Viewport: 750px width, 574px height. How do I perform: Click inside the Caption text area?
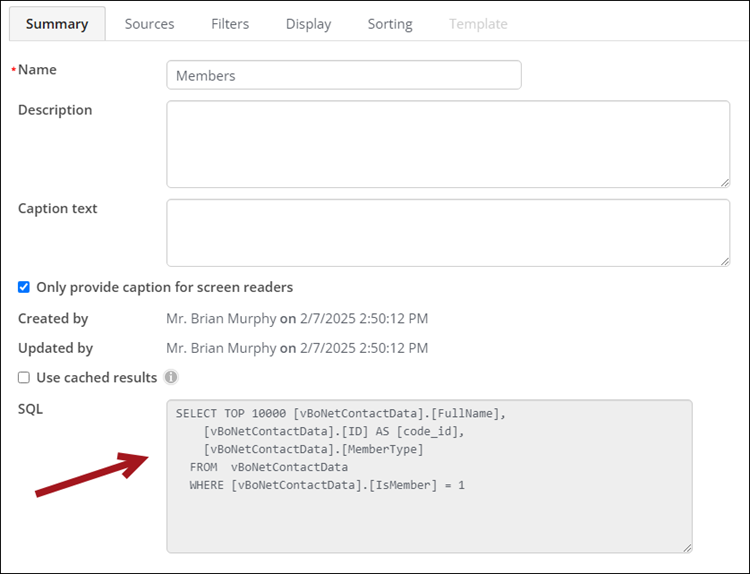[448, 233]
